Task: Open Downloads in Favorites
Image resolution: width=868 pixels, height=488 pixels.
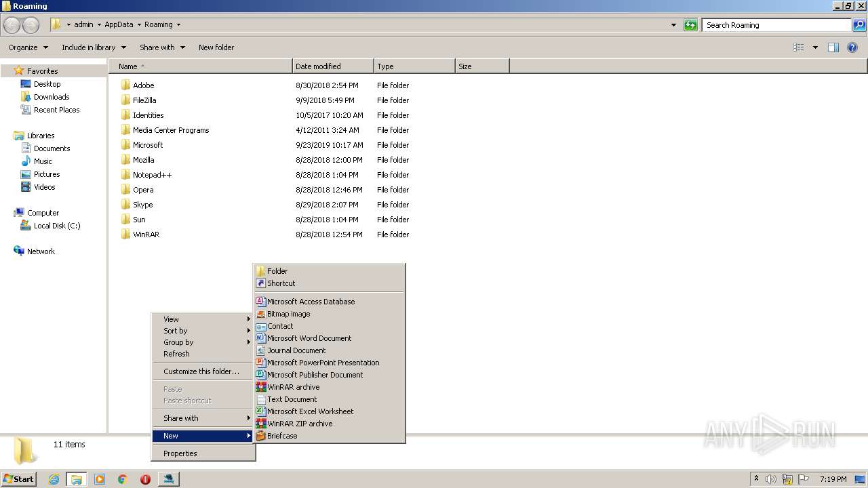Action: (52, 97)
